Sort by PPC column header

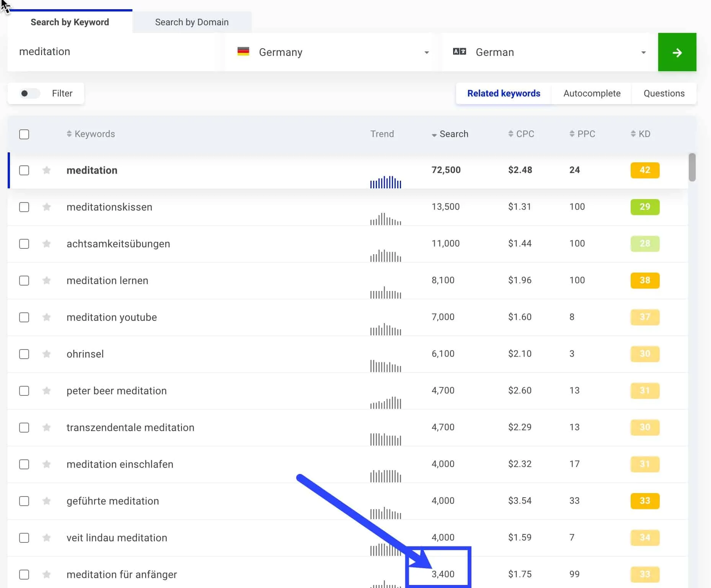(582, 134)
